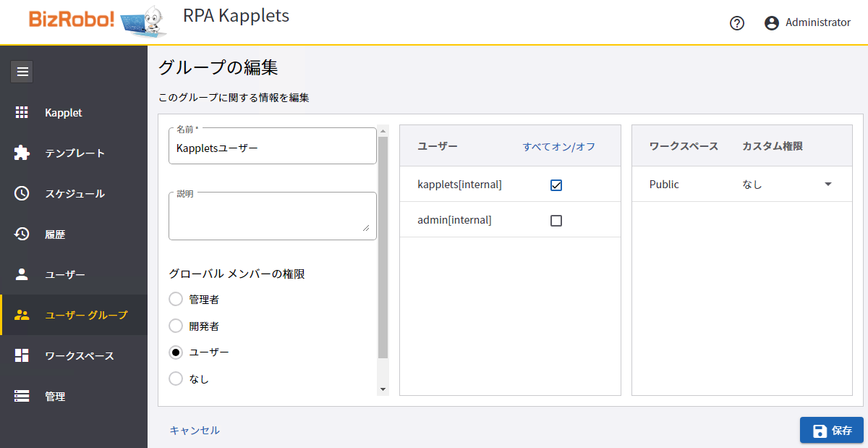868x448 pixels.
Task: Click the 保存 button
Action: [832, 431]
